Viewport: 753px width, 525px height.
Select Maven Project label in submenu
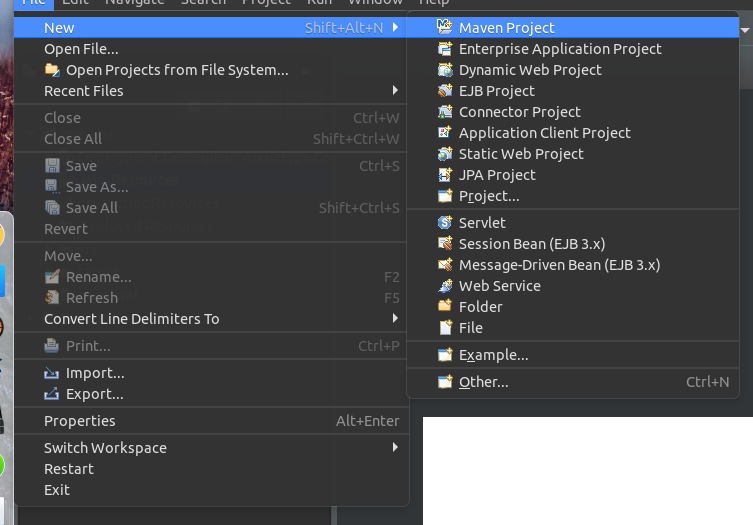(507, 28)
